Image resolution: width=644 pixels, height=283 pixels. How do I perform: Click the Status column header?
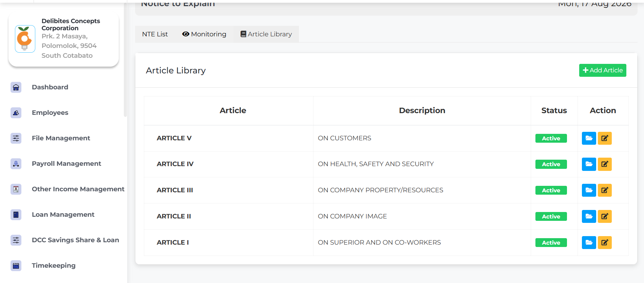point(554,110)
